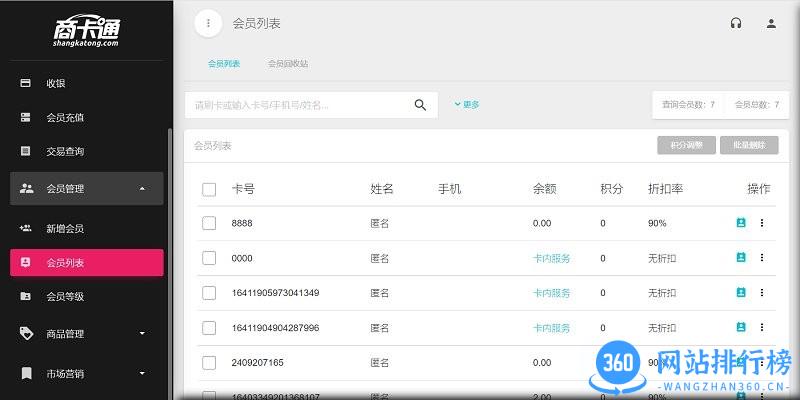Tick the checkbox for card 2409207165
Image resolution: width=800 pixels, height=400 pixels.
pyautogui.click(x=209, y=363)
